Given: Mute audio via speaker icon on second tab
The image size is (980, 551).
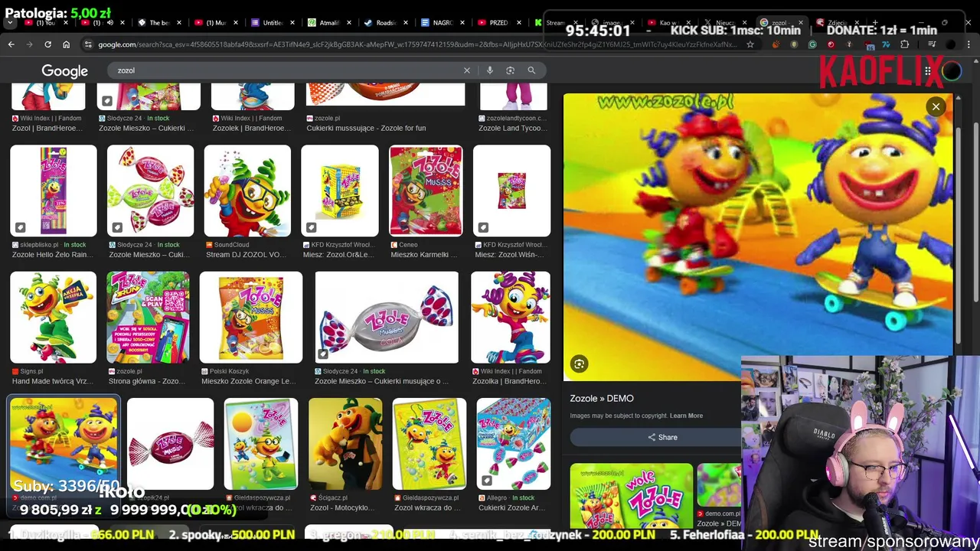Looking at the screenshot, I should click(x=109, y=23).
